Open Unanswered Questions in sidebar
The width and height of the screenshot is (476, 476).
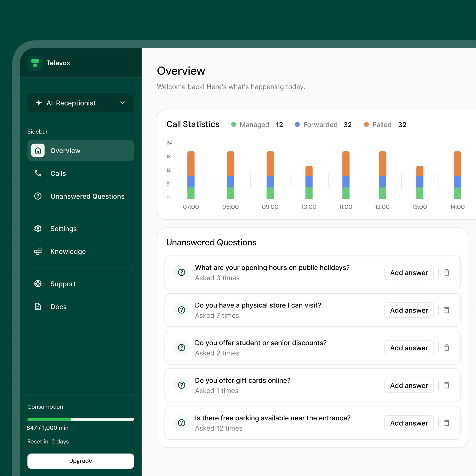coord(87,196)
